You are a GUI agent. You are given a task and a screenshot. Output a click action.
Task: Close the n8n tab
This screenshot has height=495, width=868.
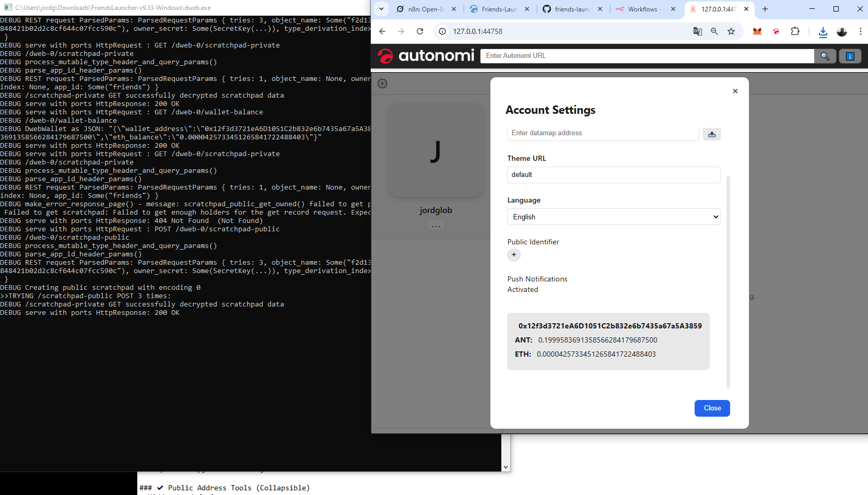point(454,9)
